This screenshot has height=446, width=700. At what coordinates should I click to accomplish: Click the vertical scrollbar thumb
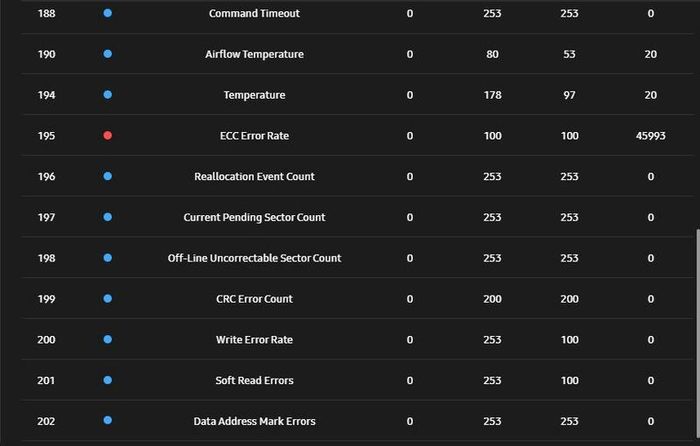[x=697, y=334]
